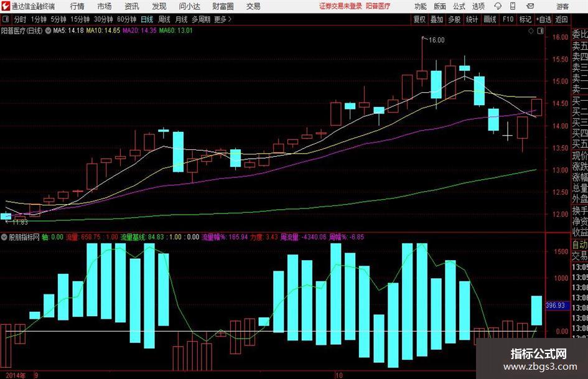The image size is (588, 379).
Task: Switch to the 30分钟 period tab
Action: point(103,19)
